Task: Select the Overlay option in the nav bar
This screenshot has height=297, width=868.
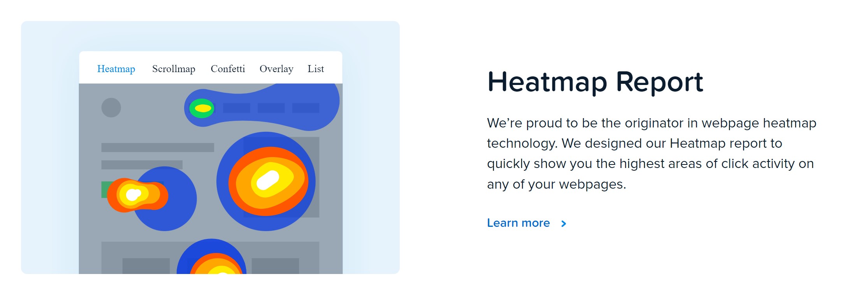Action: (x=276, y=69)
